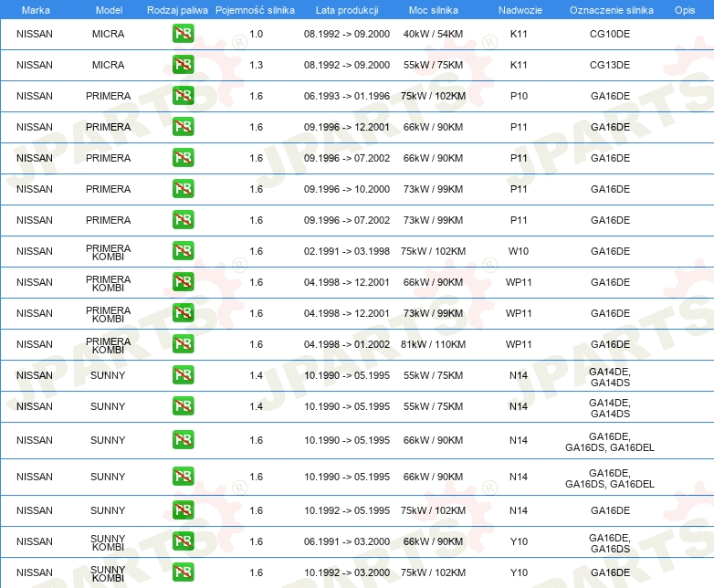Click engine code GA16DE, GA16DS in SUNNY KOMBI row
The height and width of the screenshot is (588, 714).
click(x=610, y=543)
